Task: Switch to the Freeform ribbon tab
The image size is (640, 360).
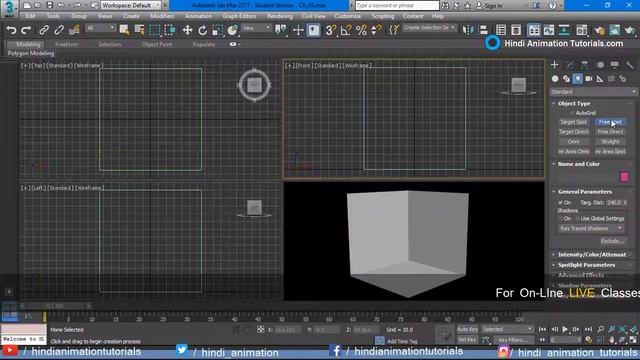Action: 66,44
